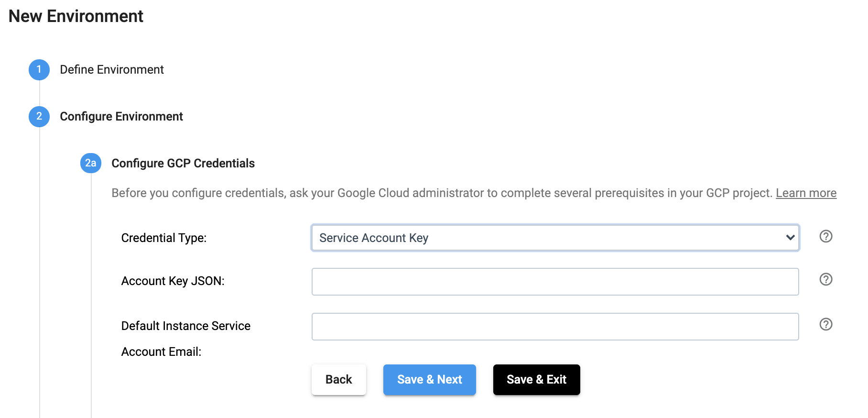The image size is (868, 418).
Task: Click the Configure GCP Credentials heading
Action: tap(183, 163)
